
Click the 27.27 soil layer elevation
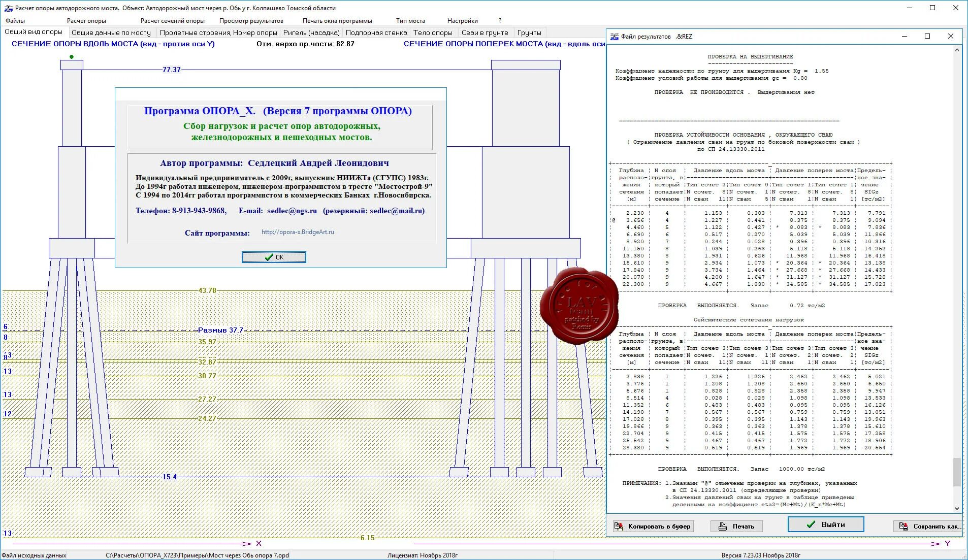[x=207, y=399]
